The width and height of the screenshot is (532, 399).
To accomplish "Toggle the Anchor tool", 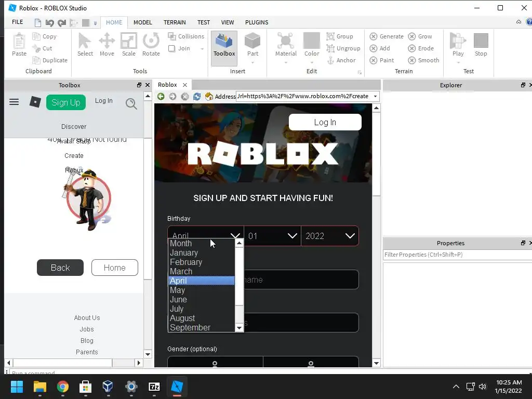I will 341,60.
